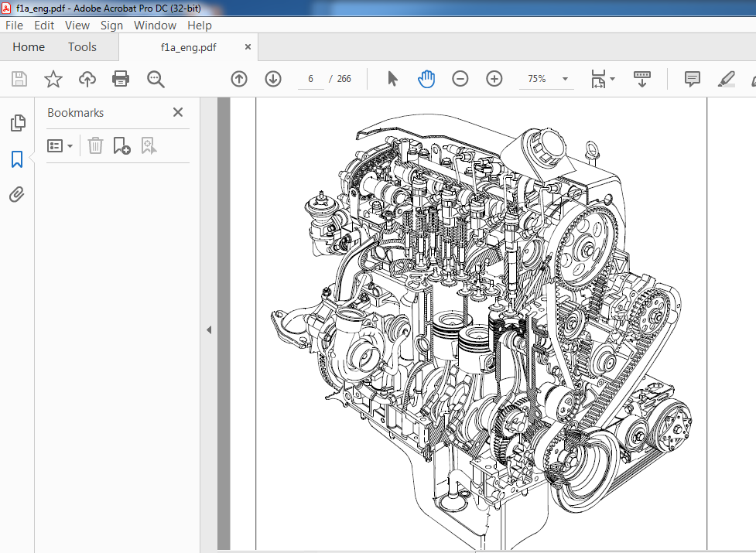This screenshot has width=756, height=553.
Task: Print the document with printer icon
Action: pyautogui.click(x=121, y=79)
